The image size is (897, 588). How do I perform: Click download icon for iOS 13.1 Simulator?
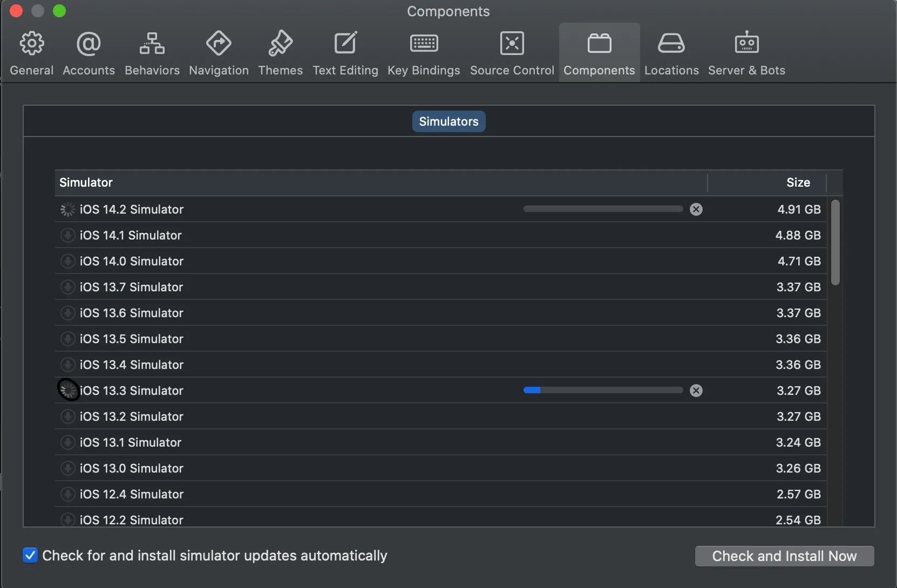pyautogui.click(x=67, y=442)
